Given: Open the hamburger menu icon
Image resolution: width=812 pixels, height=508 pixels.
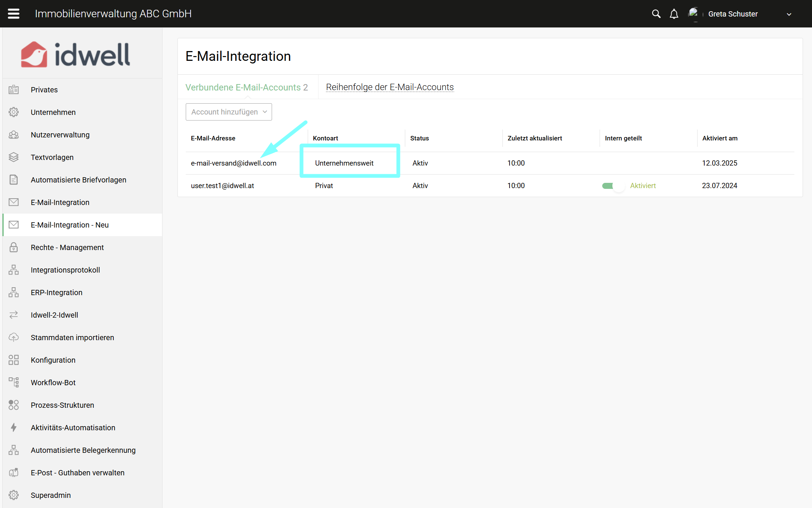Looking at the screenshot, I should pyautogui.click(x=14, y=14).
